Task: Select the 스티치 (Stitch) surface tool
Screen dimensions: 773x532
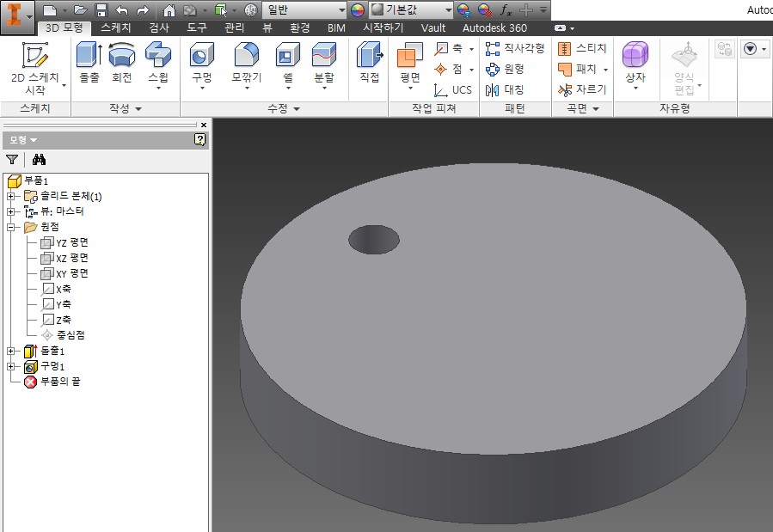Action: pos(582,48)
